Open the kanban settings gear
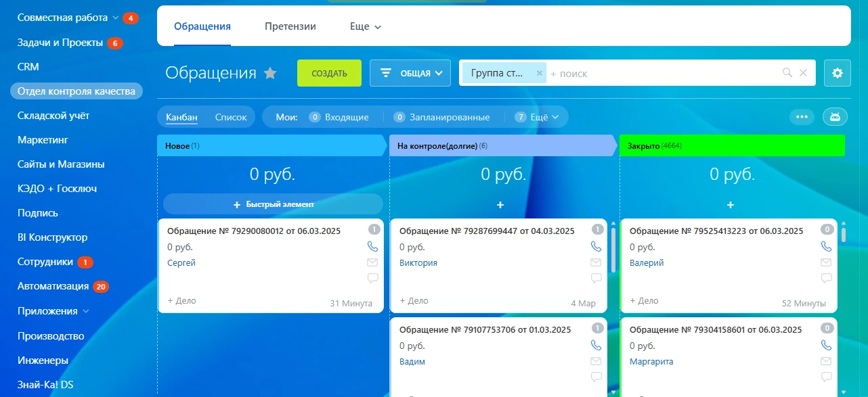Viewport: 868px width, 397px height. point(837,73)
